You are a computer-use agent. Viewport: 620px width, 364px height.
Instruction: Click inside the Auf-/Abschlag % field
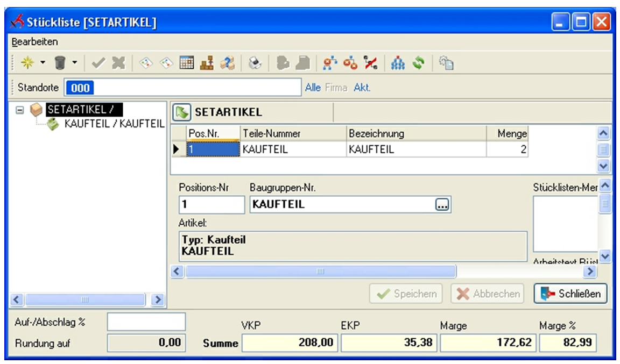(145, 322)
